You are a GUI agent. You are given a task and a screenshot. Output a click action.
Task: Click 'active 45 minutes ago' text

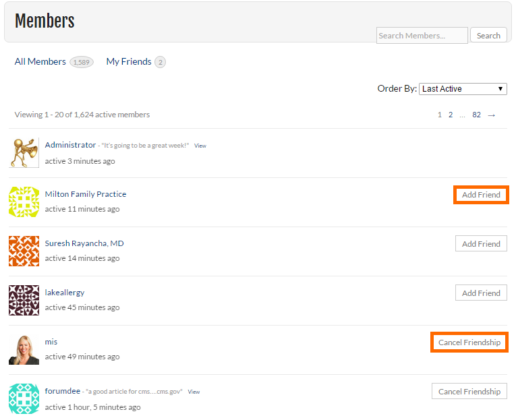82,307
